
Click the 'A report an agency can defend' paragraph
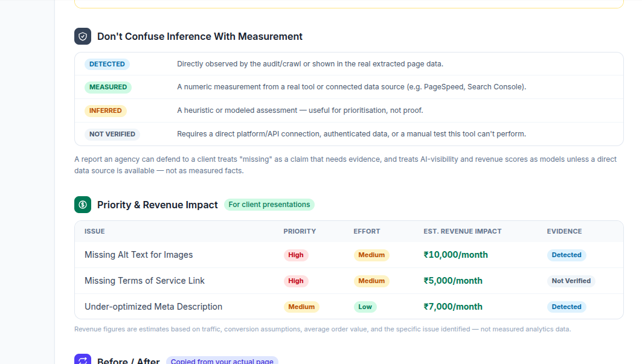(345, 165)
